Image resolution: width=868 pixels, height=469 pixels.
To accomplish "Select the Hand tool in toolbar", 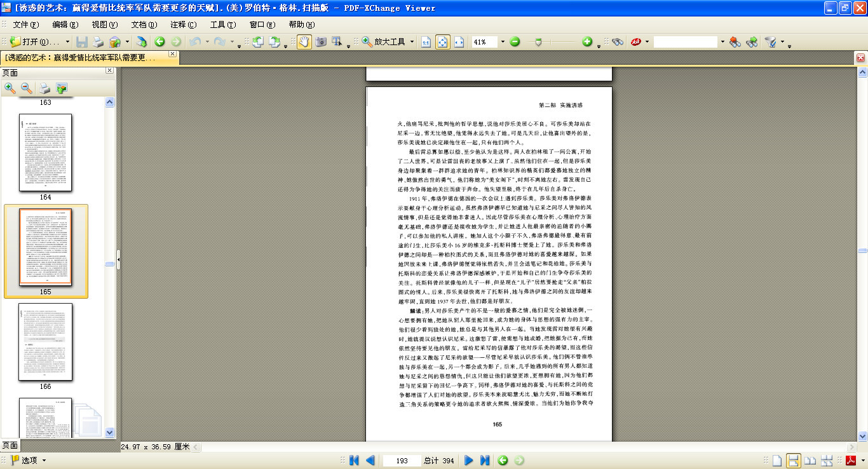I will click(x=304, y=42).
